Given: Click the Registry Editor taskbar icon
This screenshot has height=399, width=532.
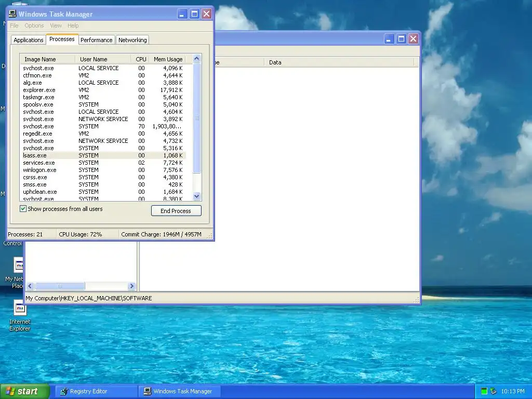Looking at the screenshot, I should pos(64,391).
